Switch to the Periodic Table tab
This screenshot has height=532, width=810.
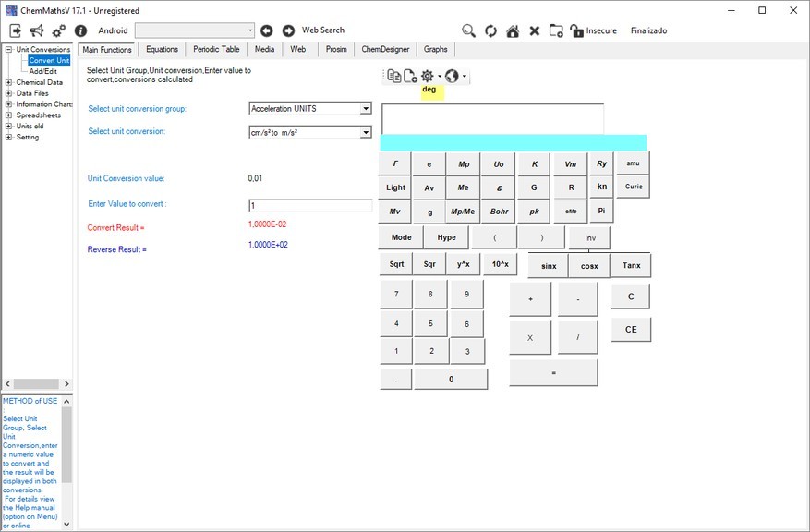coord(216,50)
